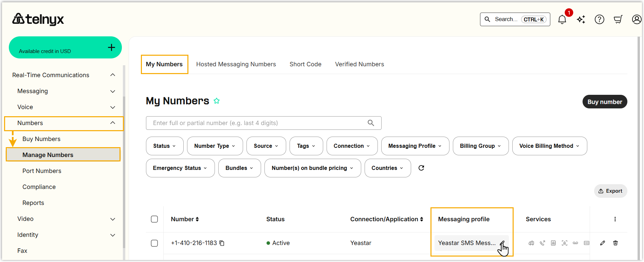Favorite My Numbers with star icon

coord(217,101)
